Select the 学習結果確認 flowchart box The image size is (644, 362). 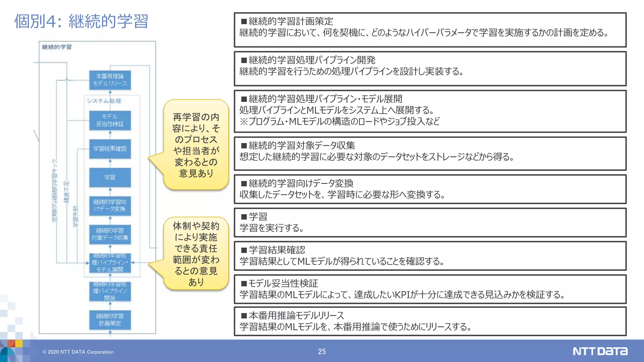(110, 149)
